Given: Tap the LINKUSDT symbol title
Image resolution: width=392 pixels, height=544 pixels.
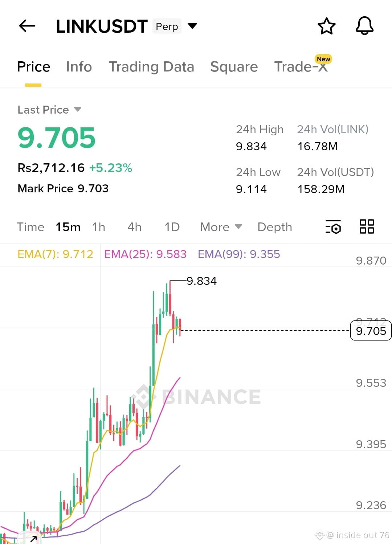Looking at the screenshot, I should tap(102, 26).
